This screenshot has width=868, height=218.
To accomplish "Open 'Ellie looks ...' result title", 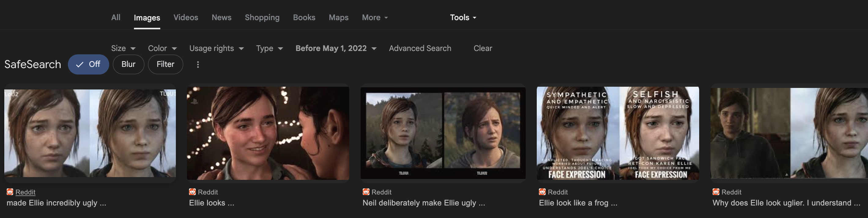I will (x=212, y=203).
